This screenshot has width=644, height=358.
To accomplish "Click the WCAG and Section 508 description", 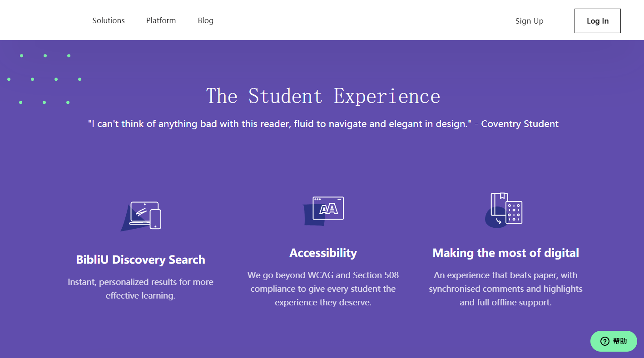I will click(x=323, y=289).
